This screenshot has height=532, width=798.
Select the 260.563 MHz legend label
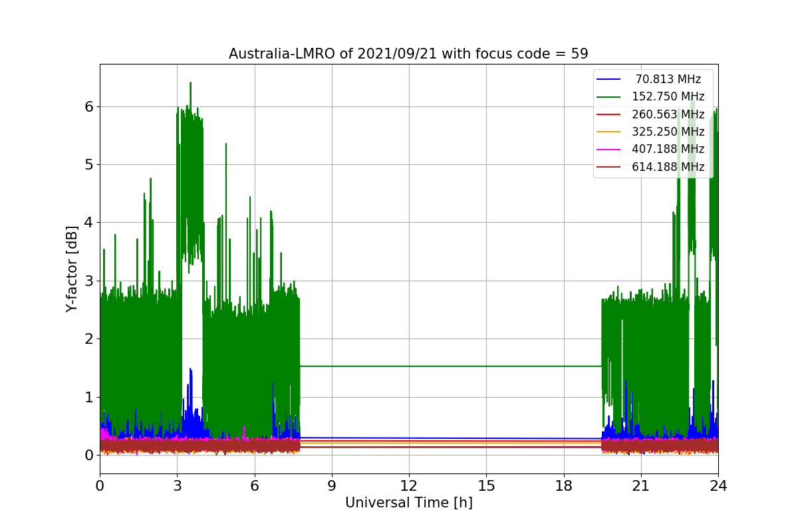[668, 114]
